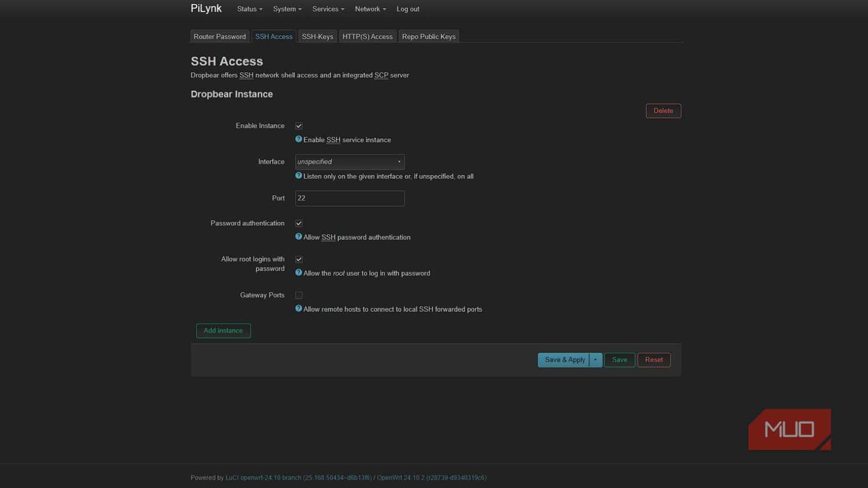This screenshot has width=868, height=488.
Task: Focus the Port input field showing 22
Action: 350,198
